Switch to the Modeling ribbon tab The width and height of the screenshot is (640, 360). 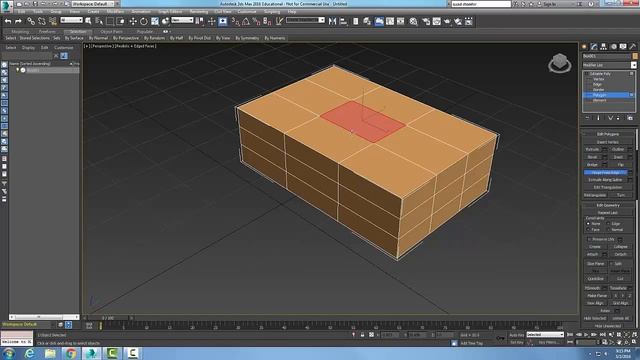point(20,31)
